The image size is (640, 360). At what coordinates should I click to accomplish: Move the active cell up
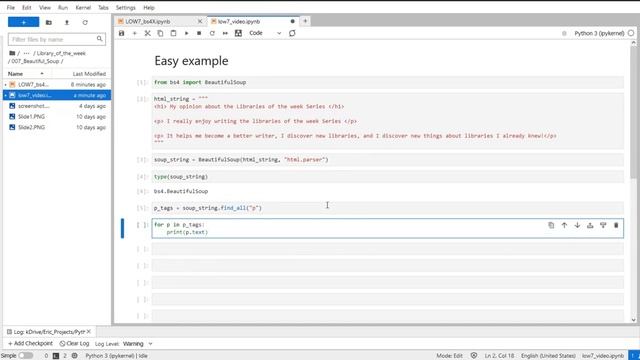(564, 225)
